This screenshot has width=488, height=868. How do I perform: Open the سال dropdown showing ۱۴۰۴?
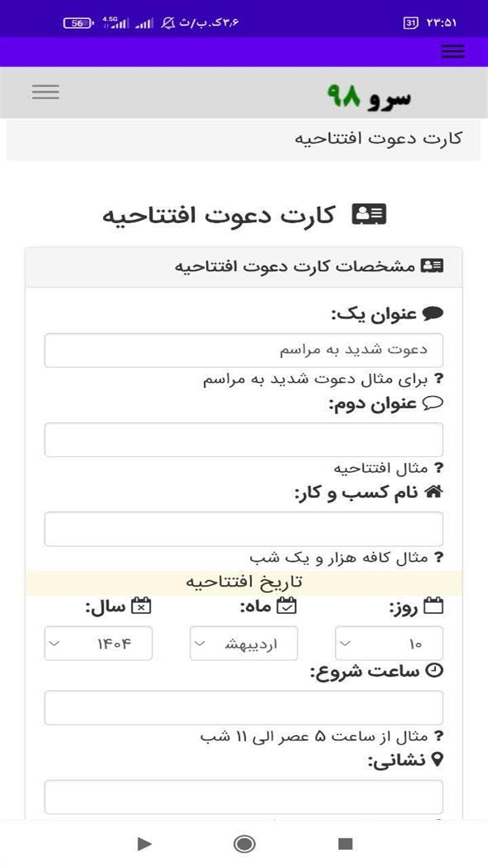(98, 643)
